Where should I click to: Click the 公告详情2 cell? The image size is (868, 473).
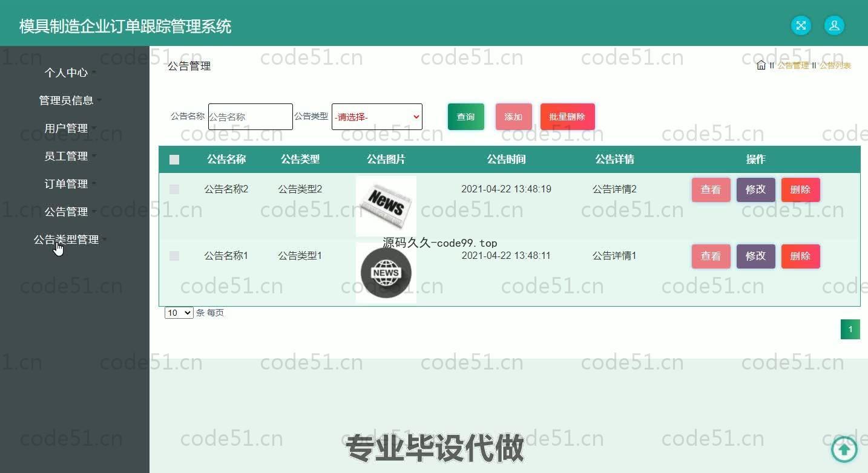pyautogui.click(x=614, y=189)
